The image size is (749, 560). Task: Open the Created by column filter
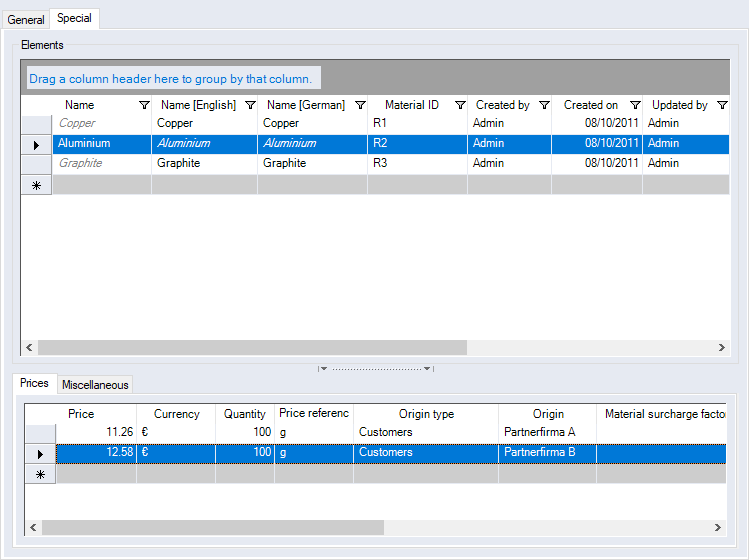tap(543, 105)
